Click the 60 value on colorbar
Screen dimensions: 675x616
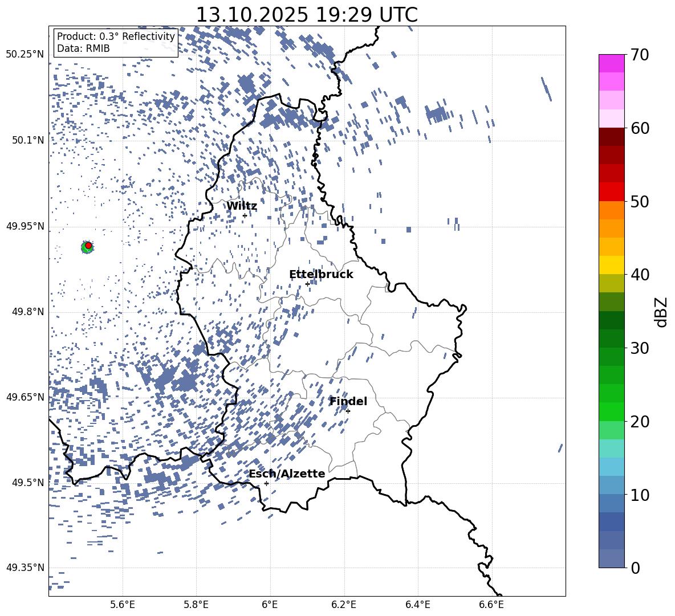640,128
